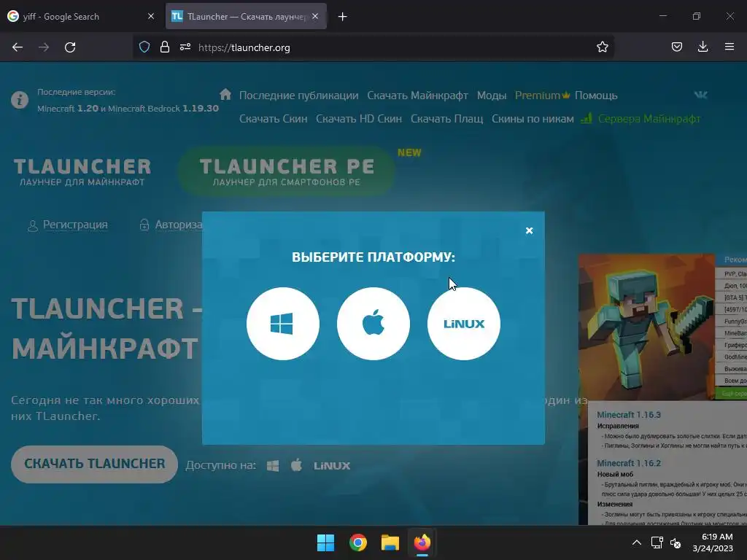The image size is (747, 560).
Task: Click the СКАЧАТЬ TLAUNCHER button
Action: pos(94,464)
